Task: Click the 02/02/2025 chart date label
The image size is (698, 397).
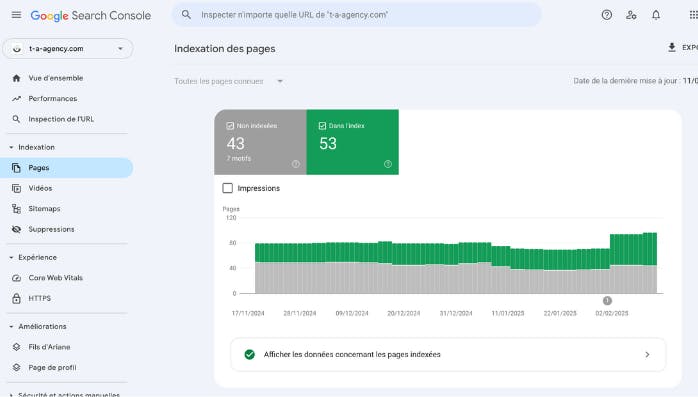Action: click(612, 313)
